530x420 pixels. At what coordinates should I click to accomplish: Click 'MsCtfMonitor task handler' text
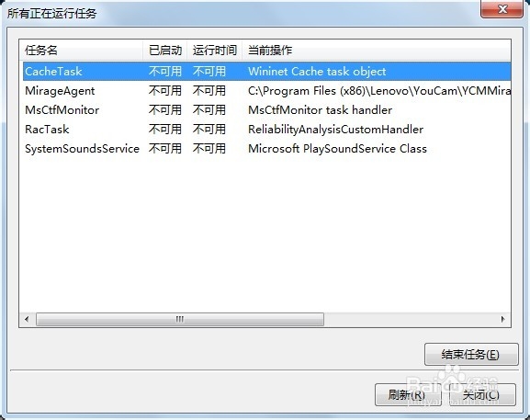[320, 110]
